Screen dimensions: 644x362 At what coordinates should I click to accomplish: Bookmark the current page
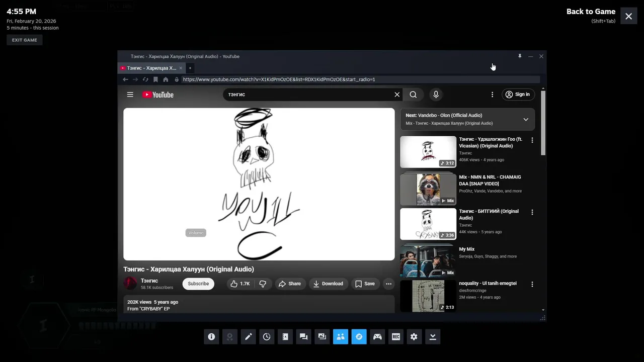pyautogui.click(x=155, y=79)
